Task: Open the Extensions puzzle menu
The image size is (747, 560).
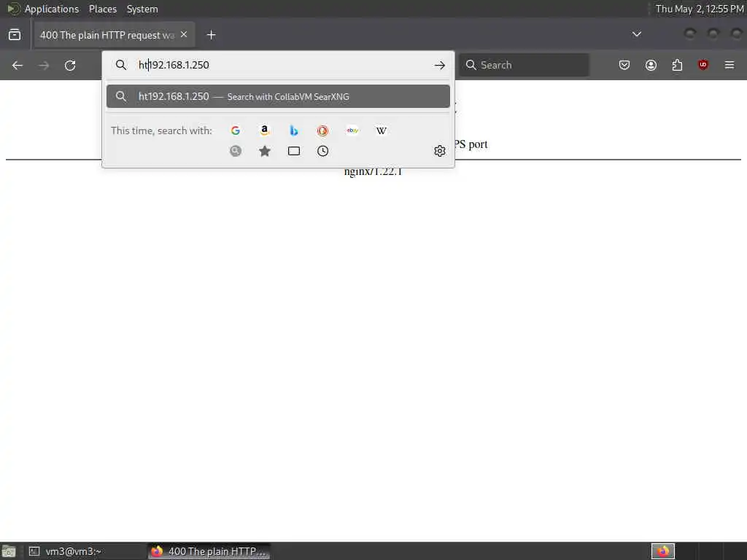Action: pyautogui.click(x=677, y=65)
